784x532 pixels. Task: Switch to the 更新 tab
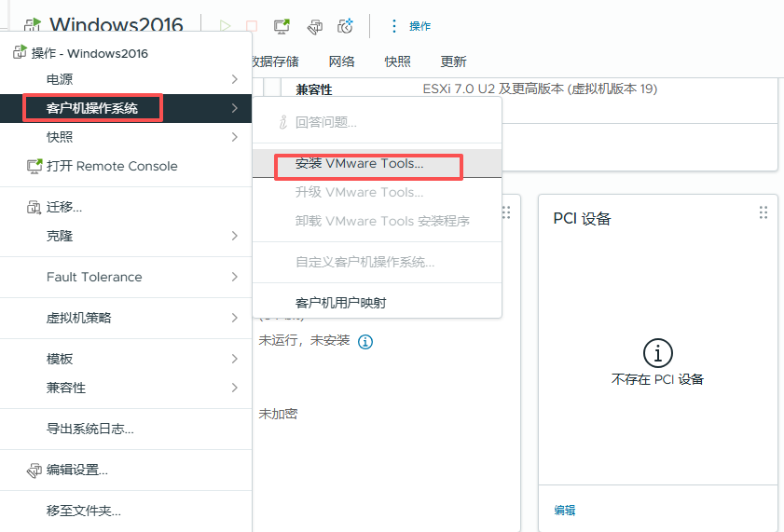(453, 61)
